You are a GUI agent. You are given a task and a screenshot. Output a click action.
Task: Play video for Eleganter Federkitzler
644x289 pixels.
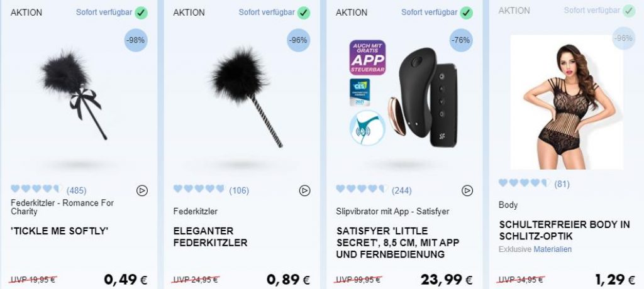tap(305, 190)
